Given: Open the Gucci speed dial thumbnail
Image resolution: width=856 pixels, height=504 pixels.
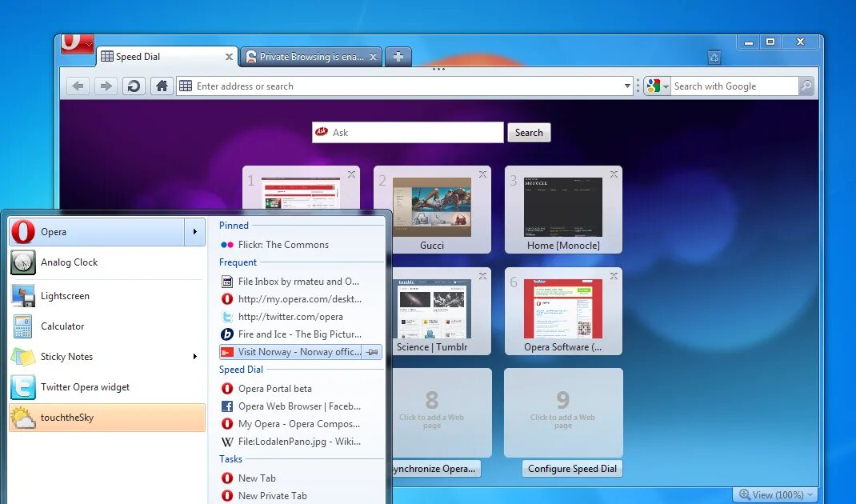Looking at the screenshot, I should pyautogui.click(x=432, y=207).
